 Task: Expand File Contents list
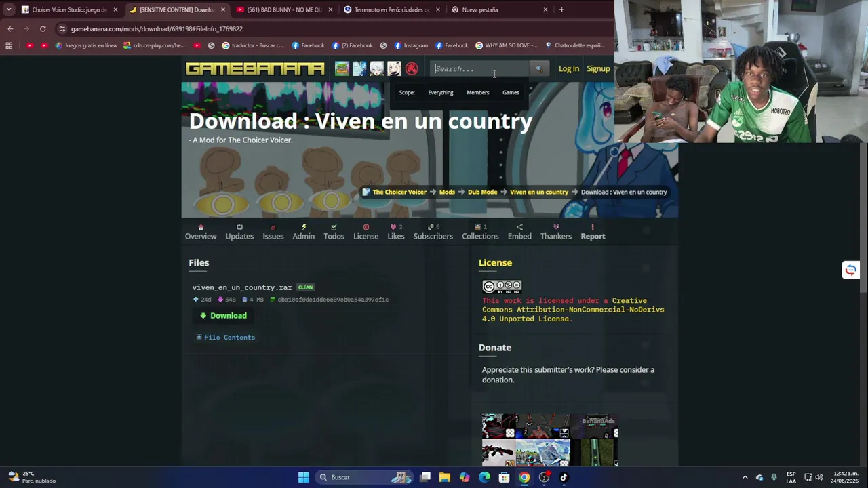(x=226, y=337)
